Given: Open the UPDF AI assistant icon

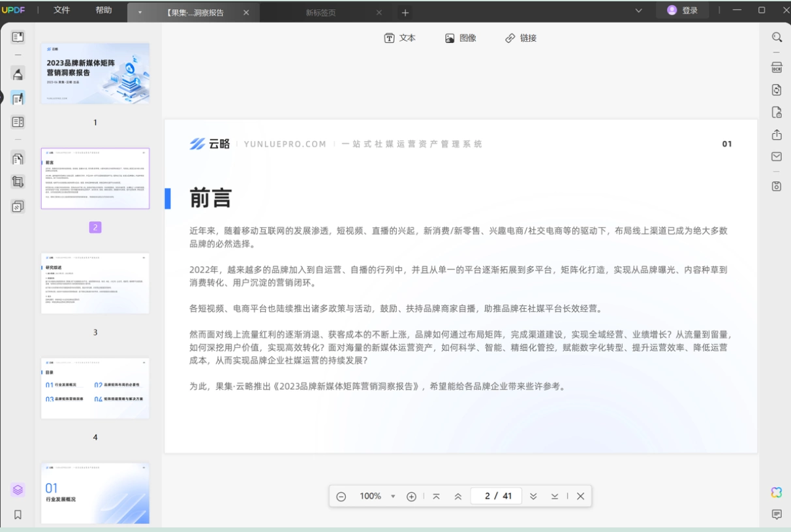Looking at the screenshot, I should [x=777, y=492].
